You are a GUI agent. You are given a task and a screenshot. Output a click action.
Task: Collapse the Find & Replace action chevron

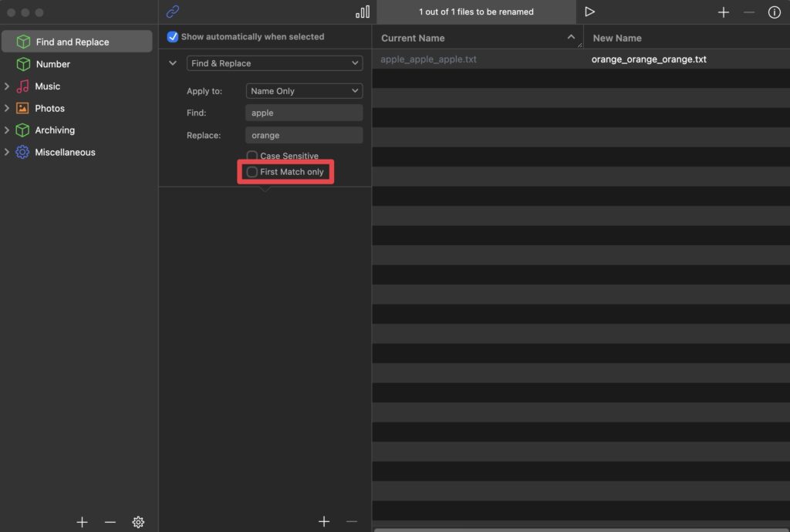pyautogui.click(x=173, y=63)
